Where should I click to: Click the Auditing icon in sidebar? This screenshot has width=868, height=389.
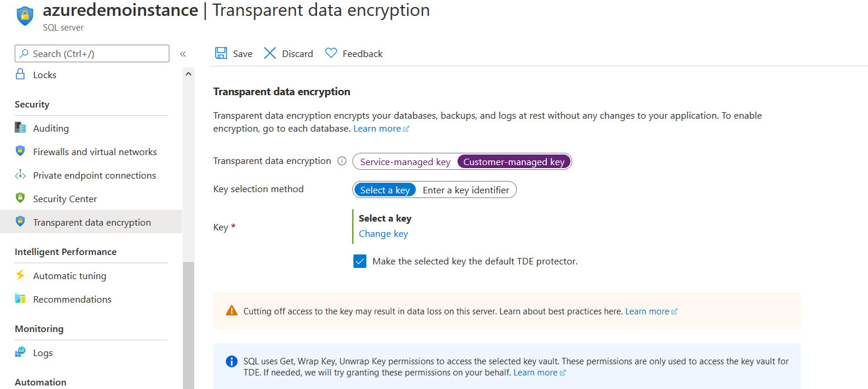pos(21,128)
